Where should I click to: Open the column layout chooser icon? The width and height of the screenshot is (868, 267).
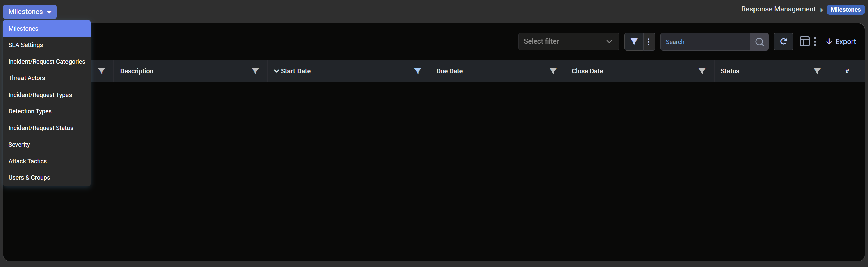pos(804,41)
